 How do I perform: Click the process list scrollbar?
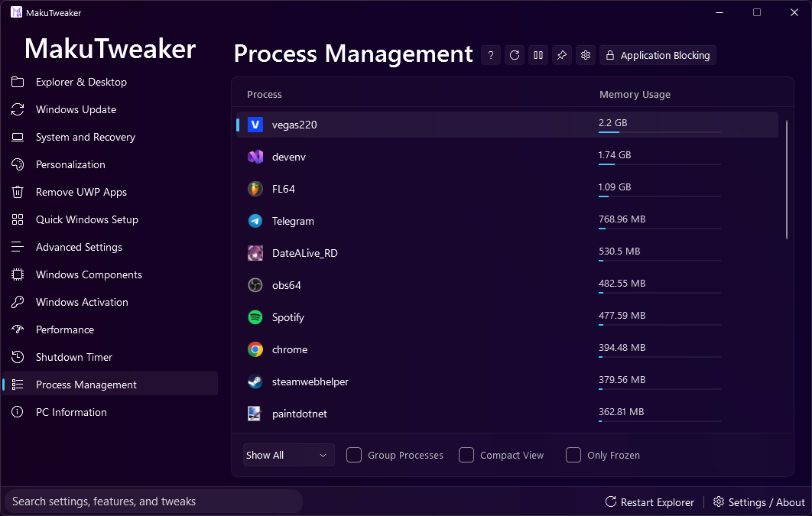(x=787, y=180)
